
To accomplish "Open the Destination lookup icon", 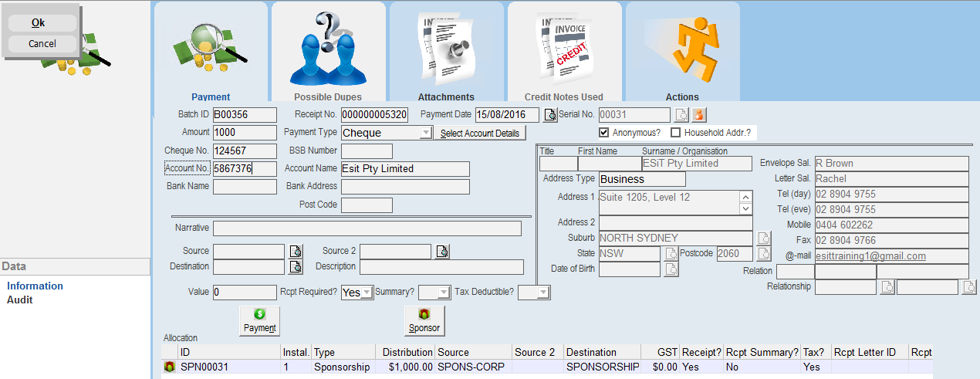I will tap(296, 267).
